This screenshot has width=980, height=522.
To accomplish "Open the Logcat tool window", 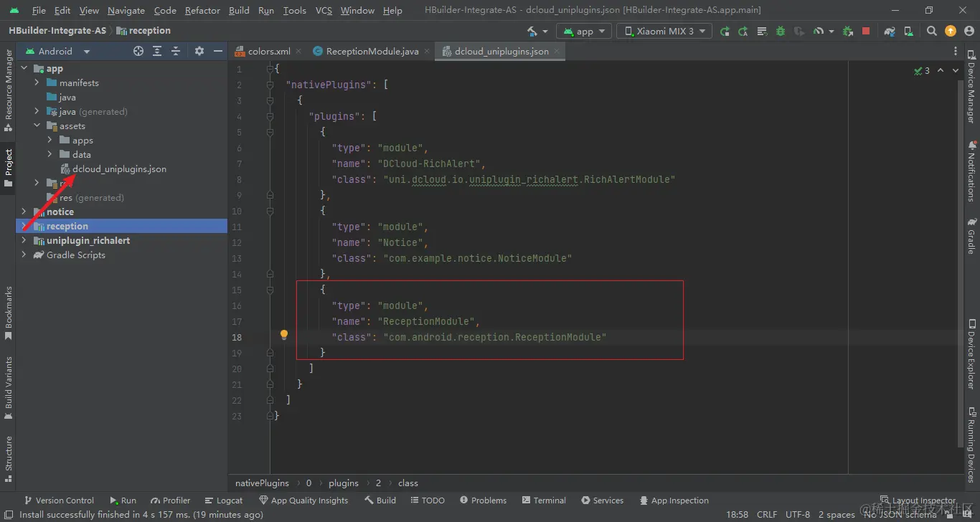I will click(x=224, y=500).
